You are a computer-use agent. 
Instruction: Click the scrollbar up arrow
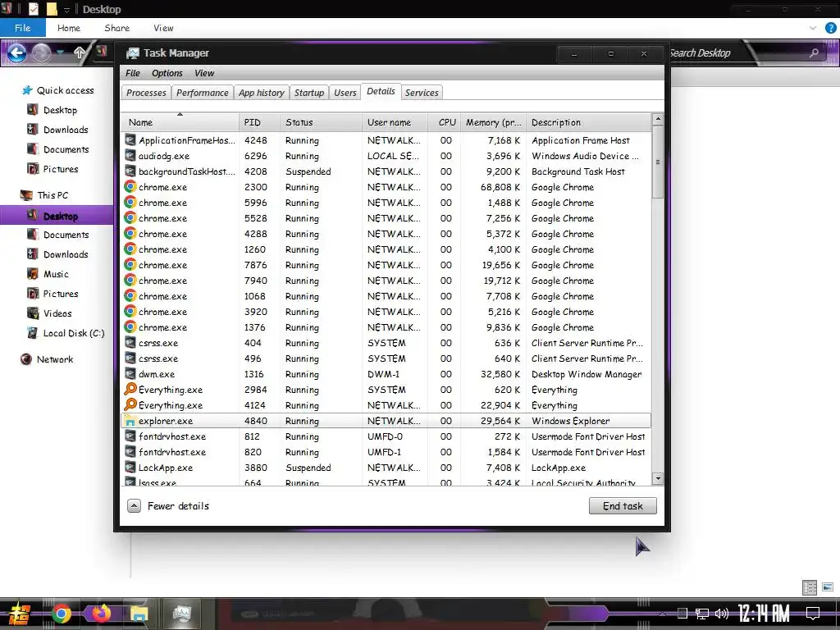(x=658, y=119)
